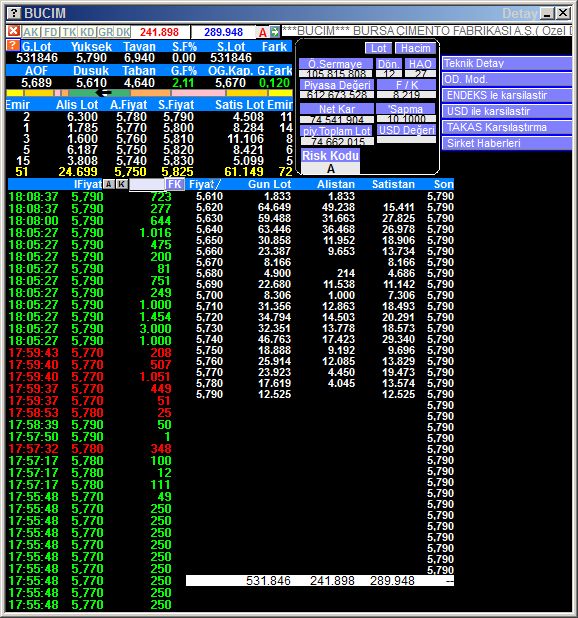The height and width of the screenshot is (618, 578).
Task: Toggle the small K filter button
Action: tap(122, 184)
